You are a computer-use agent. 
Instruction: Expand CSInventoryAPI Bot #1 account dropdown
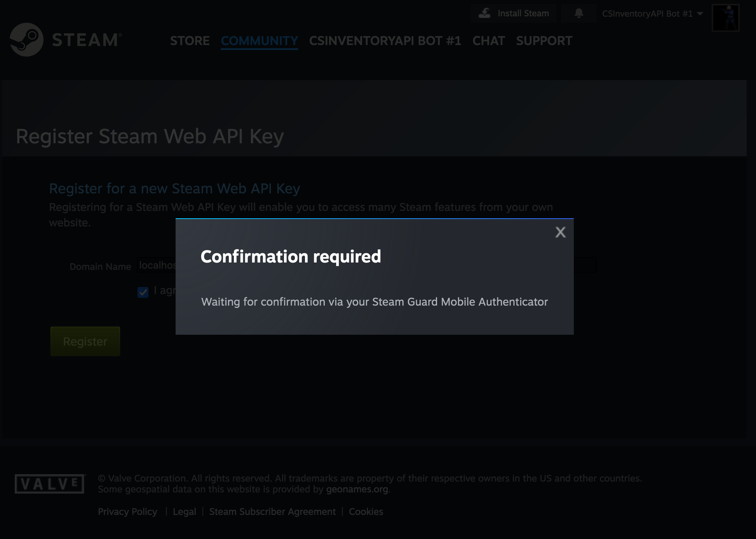(x=652, y=14)
